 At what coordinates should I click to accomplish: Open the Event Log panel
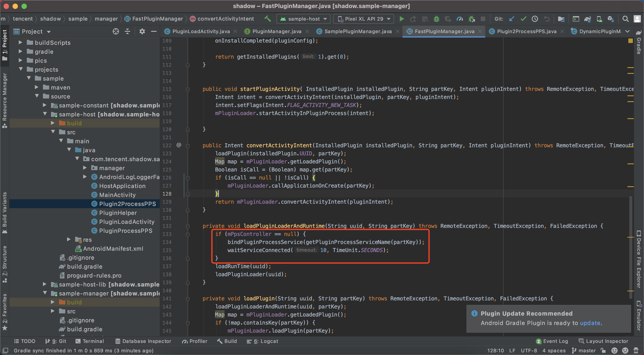552,341
